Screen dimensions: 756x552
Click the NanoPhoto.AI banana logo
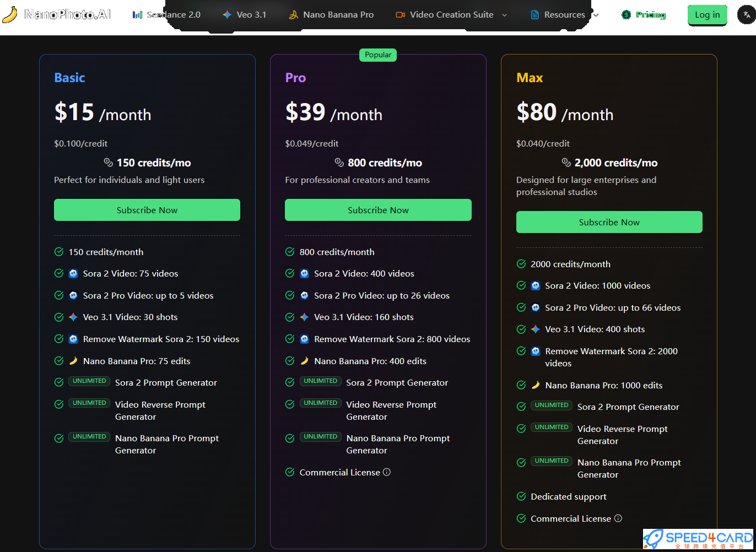pos(10,14)
